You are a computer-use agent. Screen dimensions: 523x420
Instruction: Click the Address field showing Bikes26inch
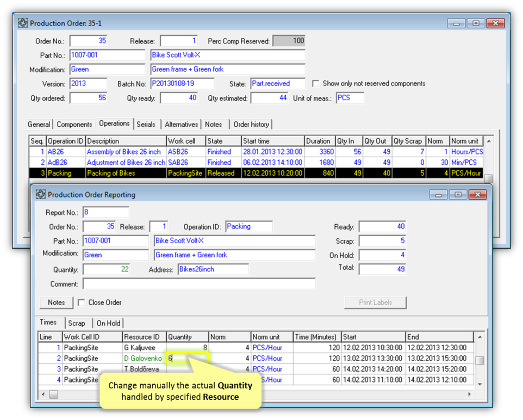point(214,269)
